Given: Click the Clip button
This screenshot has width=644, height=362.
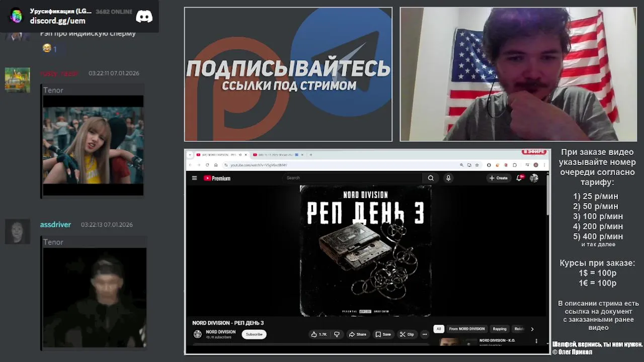Looking at the screenshot, I should click(x=407, y=334).
